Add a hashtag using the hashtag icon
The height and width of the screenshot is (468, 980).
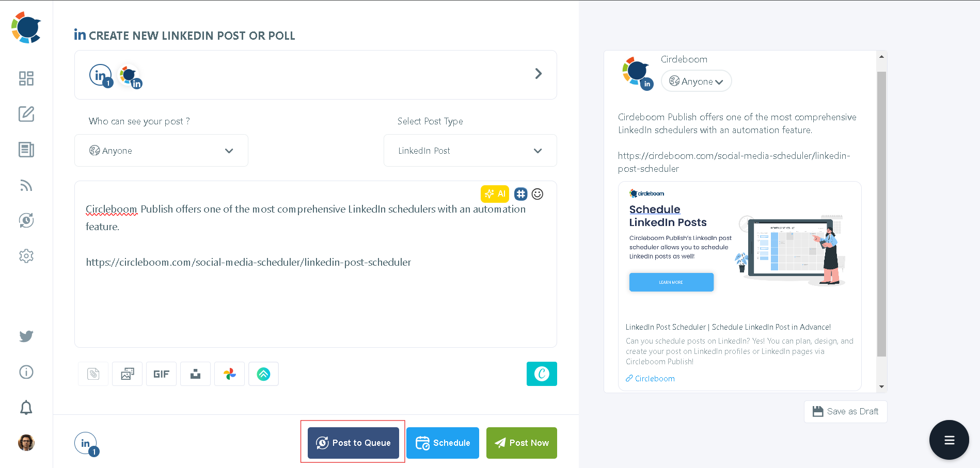coord(520,194)
